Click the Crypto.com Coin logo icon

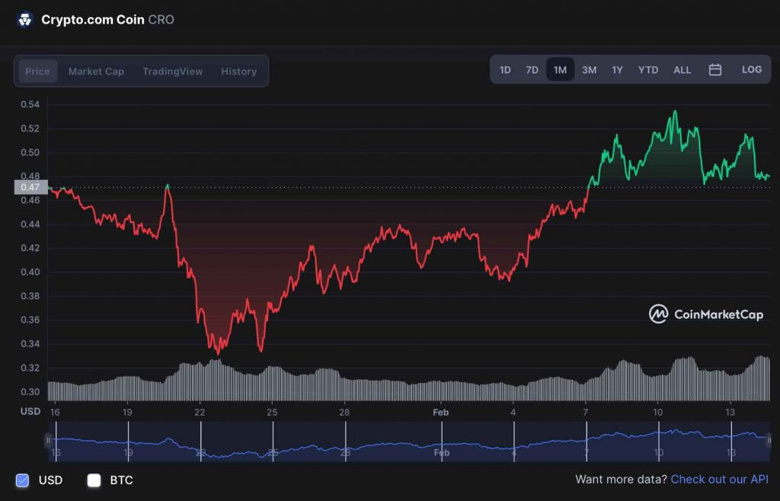tap(25, 20)
